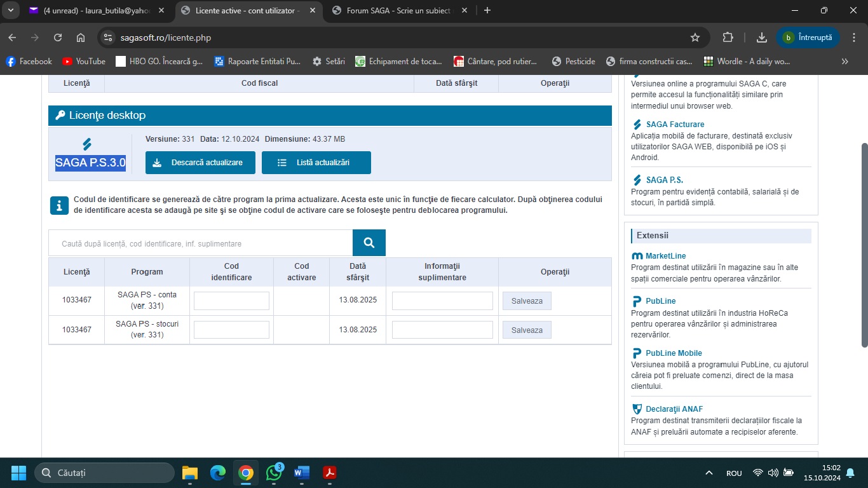The height and width of the screenshot is (488, 868).
Task: Click the Declarații ANAF shield icon
Action: 637,409
